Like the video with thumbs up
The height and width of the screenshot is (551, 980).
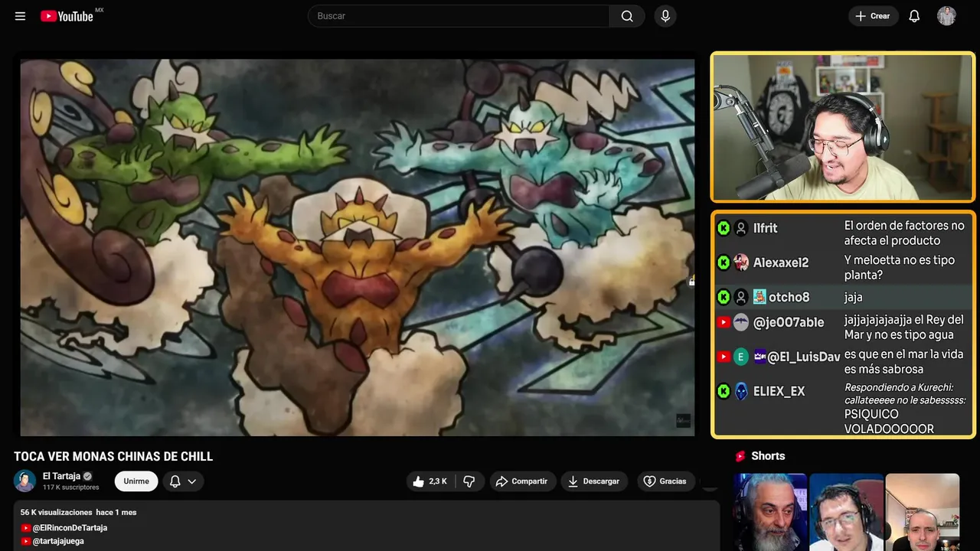[430, 481]
